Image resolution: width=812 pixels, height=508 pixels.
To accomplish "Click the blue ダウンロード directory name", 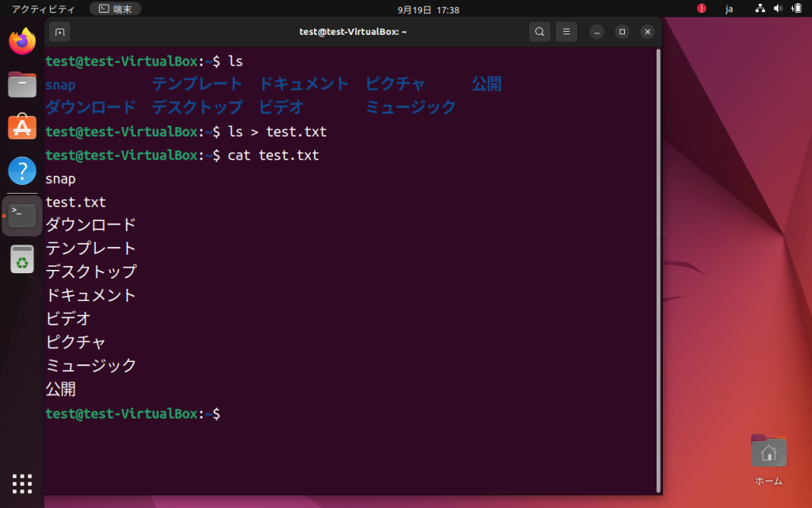I will (90, 107).
